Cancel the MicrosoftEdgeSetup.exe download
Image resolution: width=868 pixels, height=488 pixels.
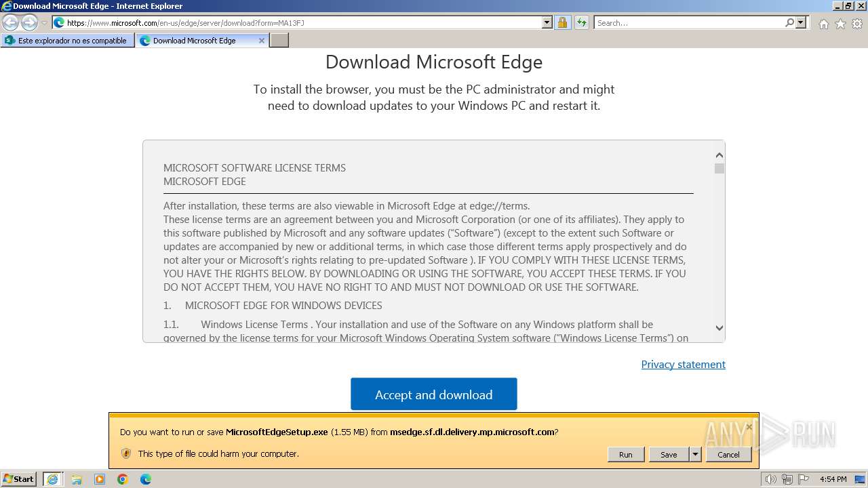tap(728, 454)
